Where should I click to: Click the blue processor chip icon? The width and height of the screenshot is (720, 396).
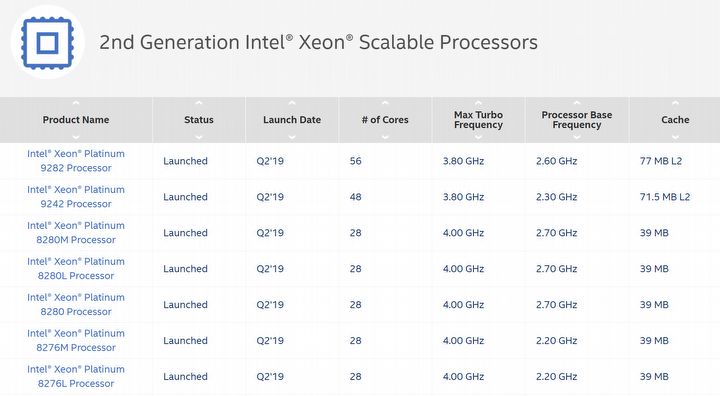point(47,43)
